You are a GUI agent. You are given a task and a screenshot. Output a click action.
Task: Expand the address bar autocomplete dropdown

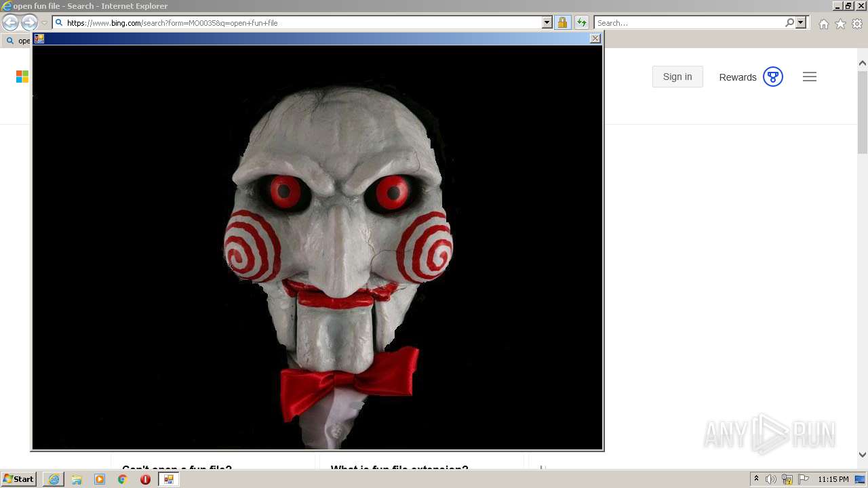(x=547, y=22)
